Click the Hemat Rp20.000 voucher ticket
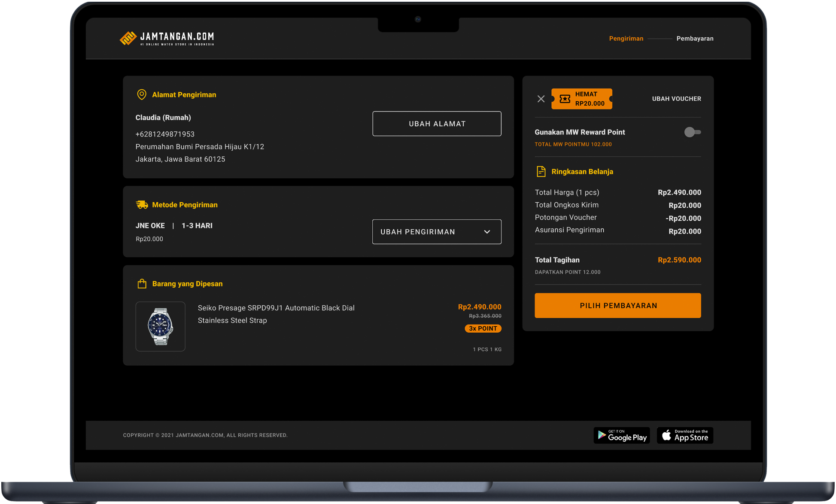This screenshot has height=504, width=836. [x=582, y=99]
